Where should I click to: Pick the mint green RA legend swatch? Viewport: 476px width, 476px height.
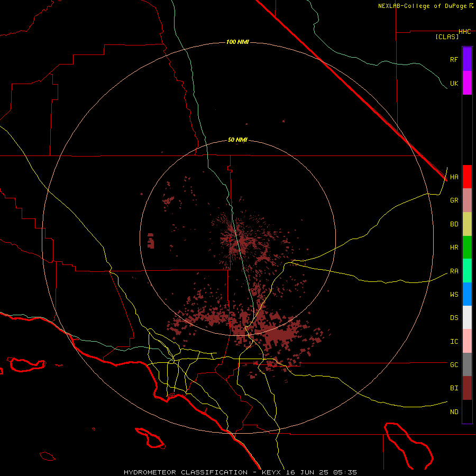click(467, 271)
